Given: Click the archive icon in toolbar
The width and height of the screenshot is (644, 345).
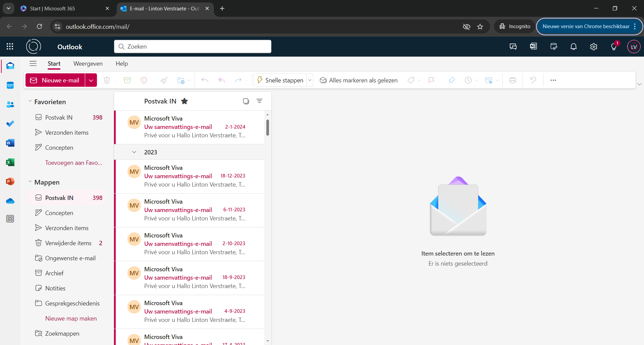Looking at the screenshot, I should tap(127, 80).
